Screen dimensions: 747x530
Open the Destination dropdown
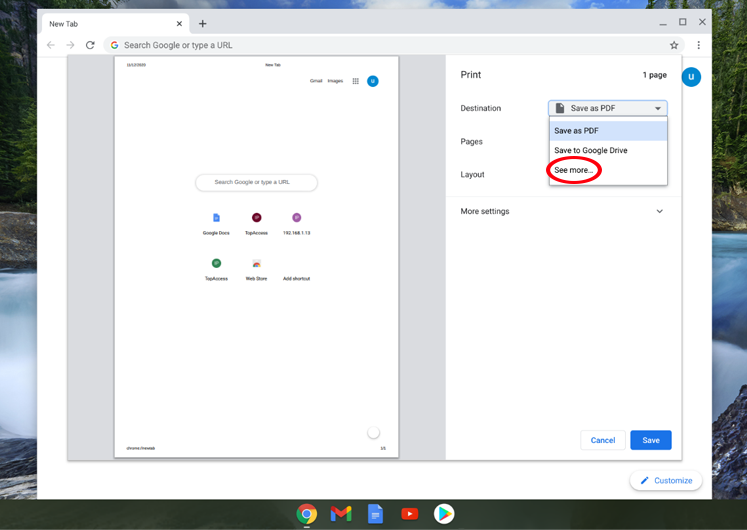tap(607, 108)
